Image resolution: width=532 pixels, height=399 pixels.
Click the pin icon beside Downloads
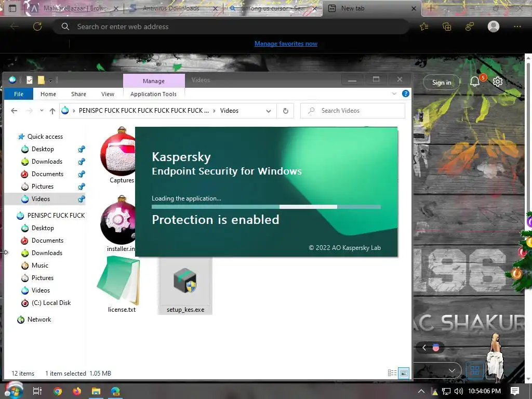[x=82, y=162]
